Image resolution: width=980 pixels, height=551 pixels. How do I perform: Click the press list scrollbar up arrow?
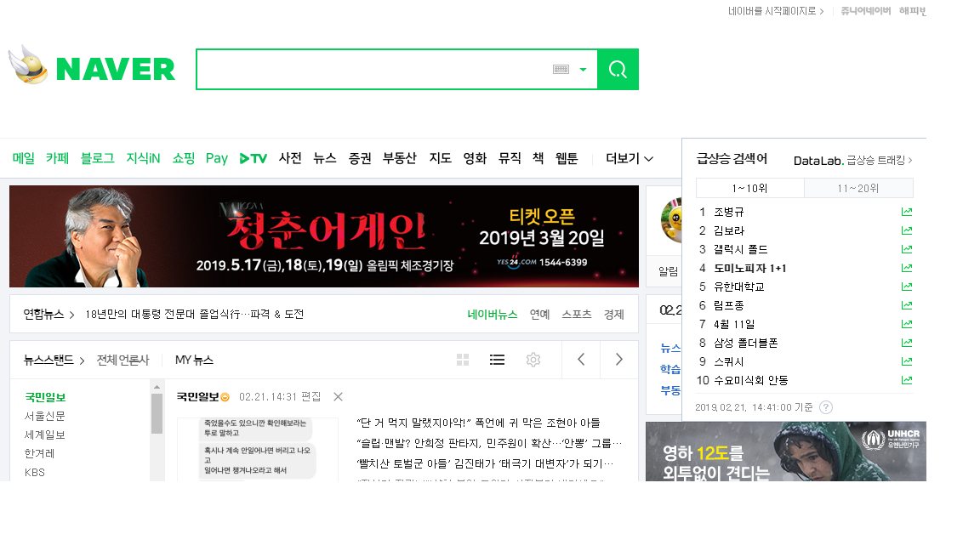pos(157,388)
